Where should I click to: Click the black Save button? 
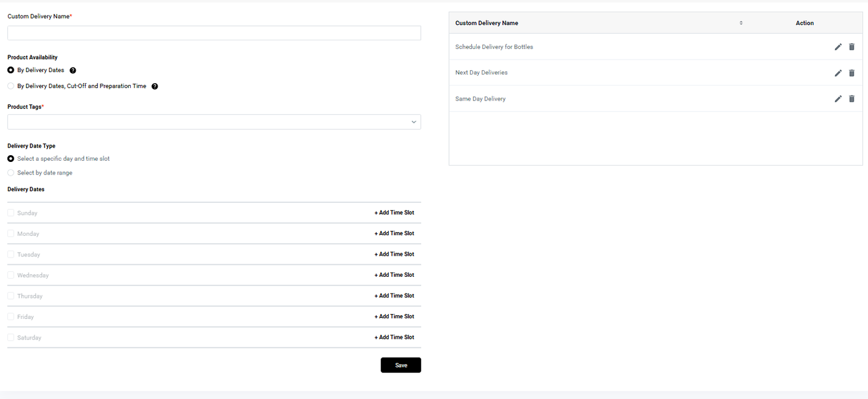tap(401, 365)
